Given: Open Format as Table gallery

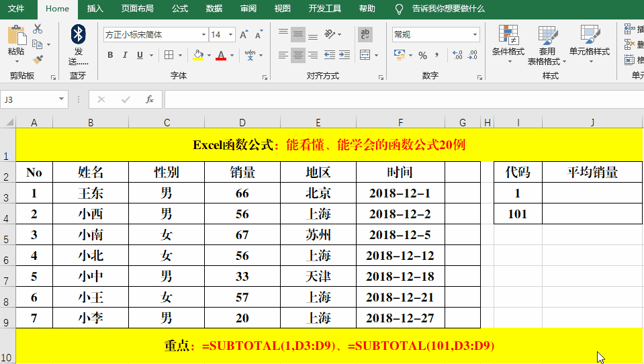Looking at the screenshot, I should pos(547,45).
